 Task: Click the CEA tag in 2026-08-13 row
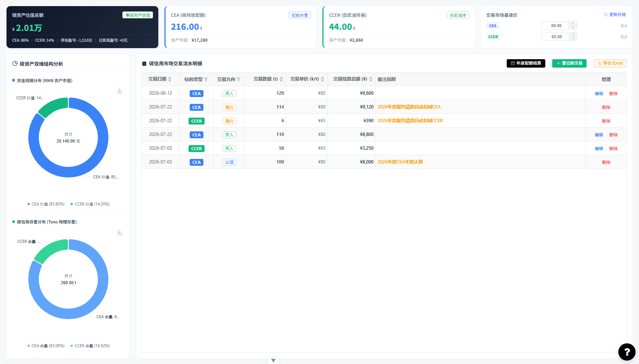[197, 94]
